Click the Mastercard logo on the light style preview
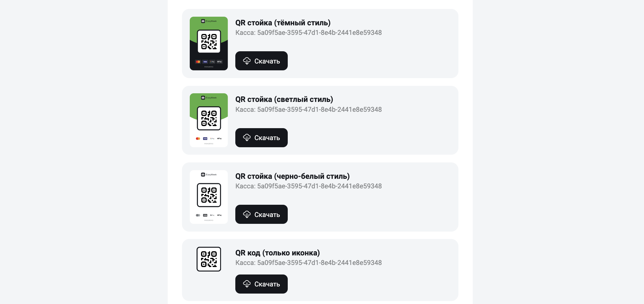Screen dimensions: 644x304 (x=198, y=139)
